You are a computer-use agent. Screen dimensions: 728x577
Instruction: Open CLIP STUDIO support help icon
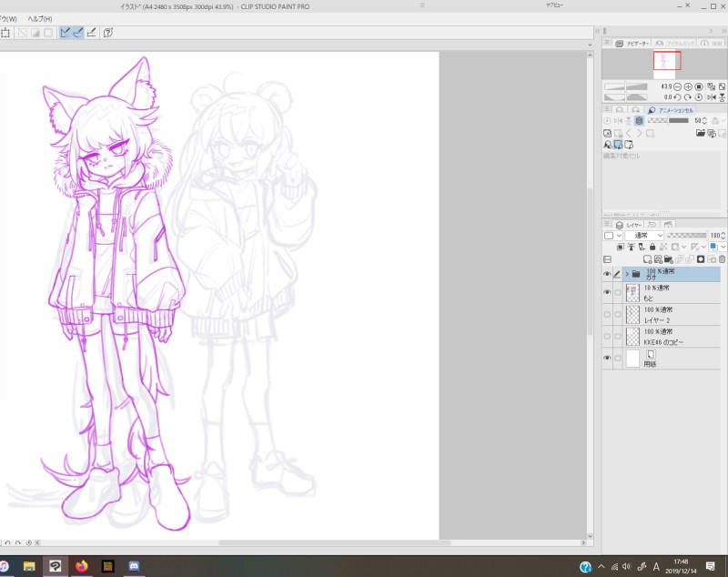pyautogui.click(x=107, y=33)
